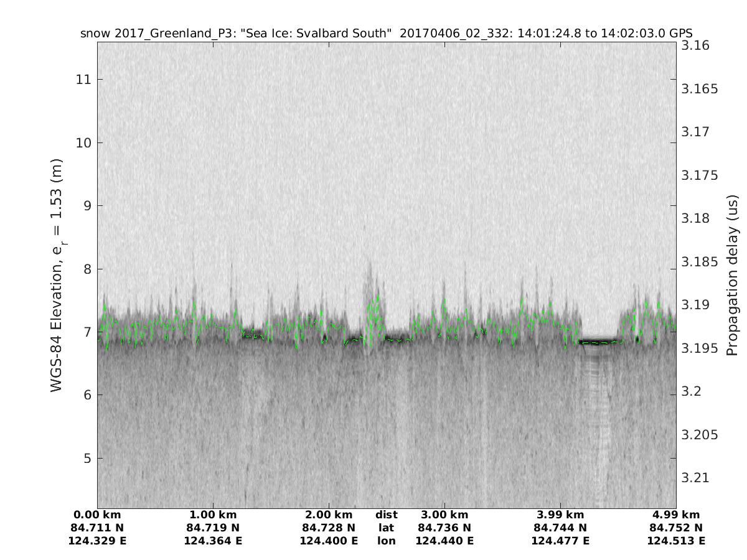This screenshot has width=747, height=560.
Task: Click the plot title text at top
Action: coord(386,33)
